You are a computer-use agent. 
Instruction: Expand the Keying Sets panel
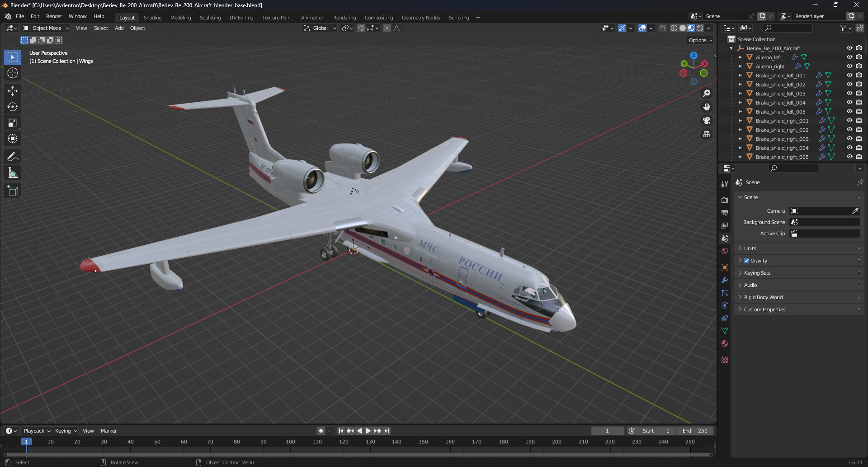coord(799,273)
